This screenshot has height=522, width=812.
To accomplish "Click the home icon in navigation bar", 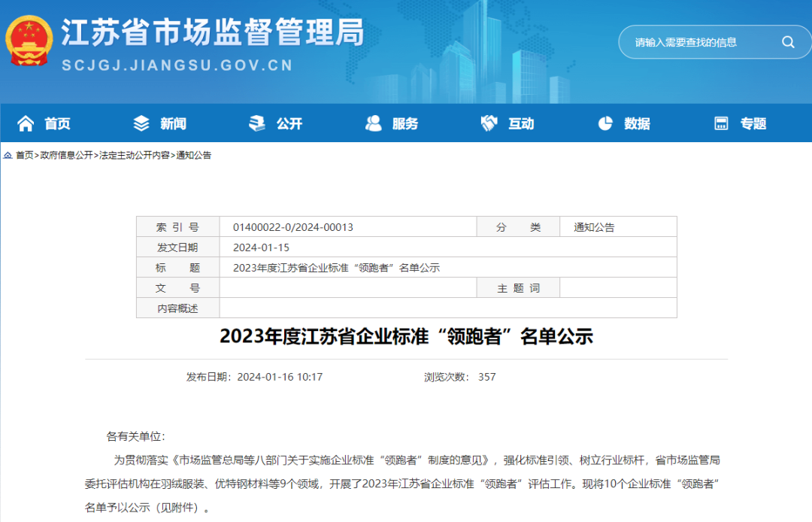I will pyautogui.click(x=26, y=123).
